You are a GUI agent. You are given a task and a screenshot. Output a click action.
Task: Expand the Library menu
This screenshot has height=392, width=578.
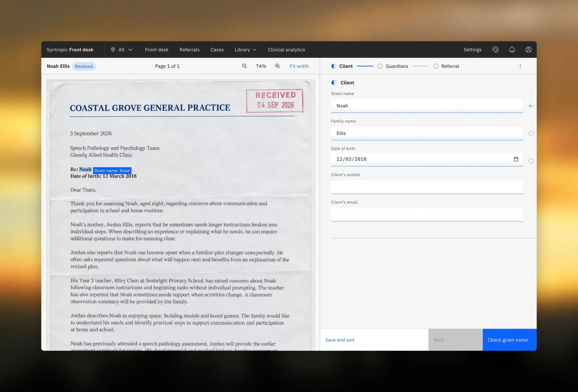click(x=245, y=50)
